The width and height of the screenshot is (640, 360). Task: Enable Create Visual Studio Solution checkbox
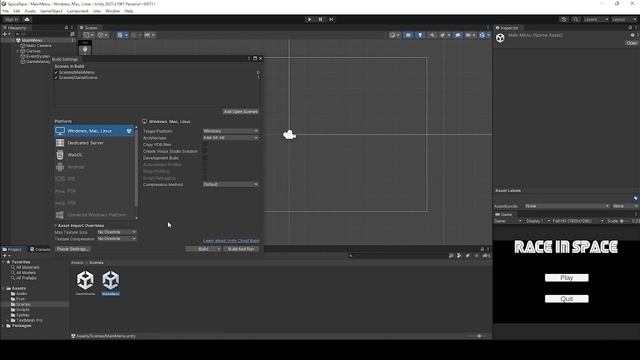pyautogui.click(x=205, y=151)
